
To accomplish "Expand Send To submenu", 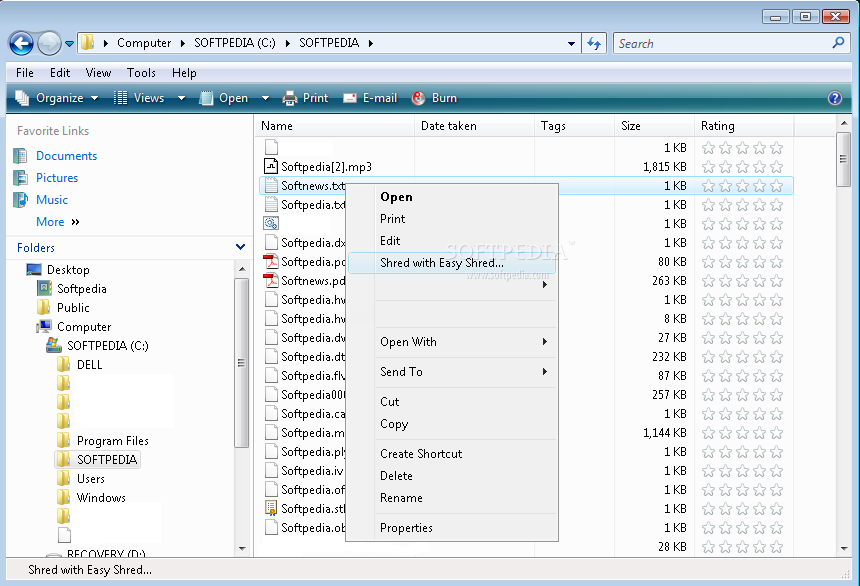I will click(x=452, y=372).
